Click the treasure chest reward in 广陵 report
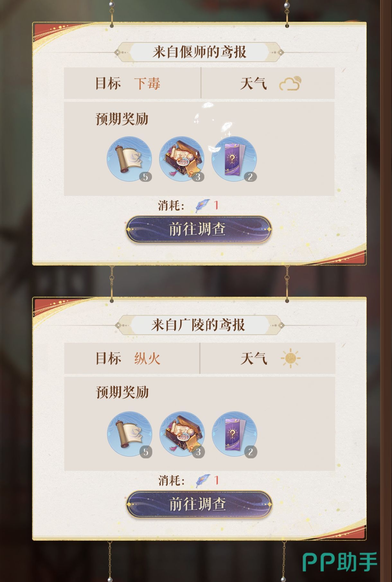The height and width of the screenshot is (582, 392). point(182,434)
